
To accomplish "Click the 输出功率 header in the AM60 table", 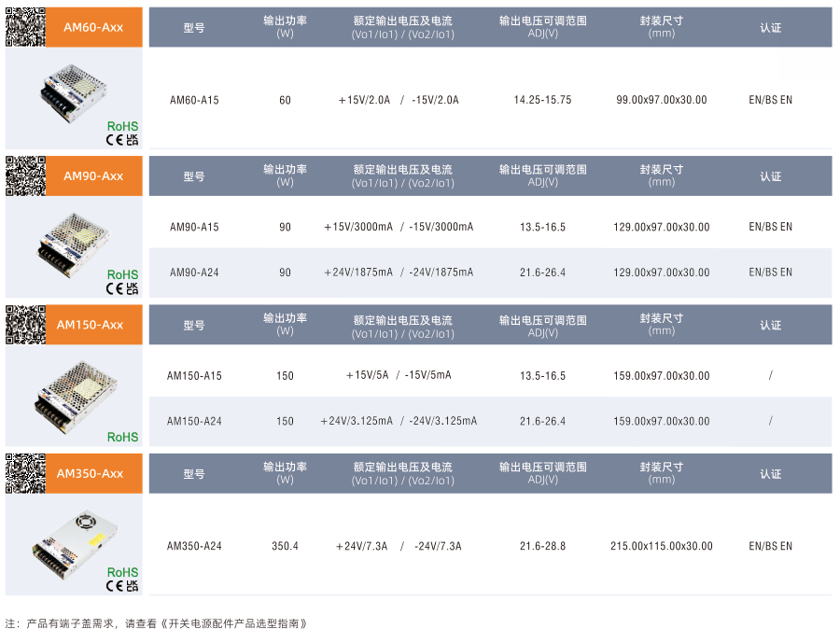I will point(285,27).
